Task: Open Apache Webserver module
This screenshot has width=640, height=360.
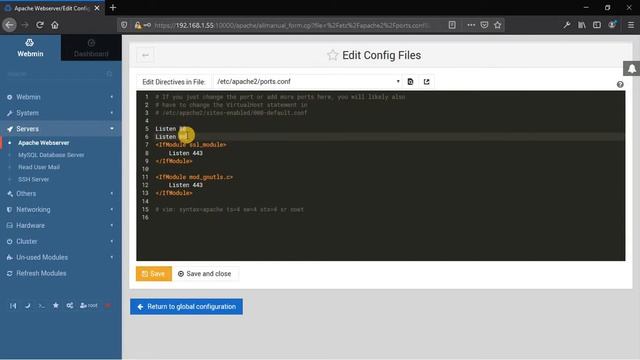Action: point(44,143)
